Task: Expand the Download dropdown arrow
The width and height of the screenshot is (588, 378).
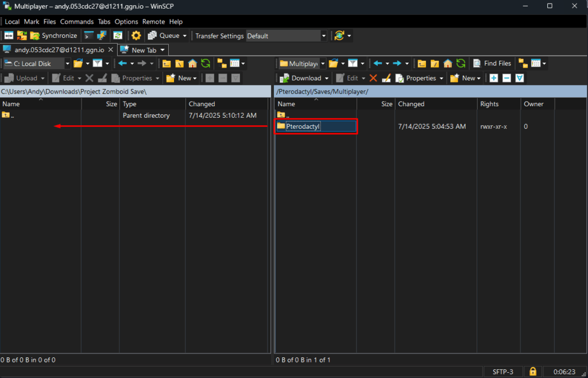Action: coord(327,78)
